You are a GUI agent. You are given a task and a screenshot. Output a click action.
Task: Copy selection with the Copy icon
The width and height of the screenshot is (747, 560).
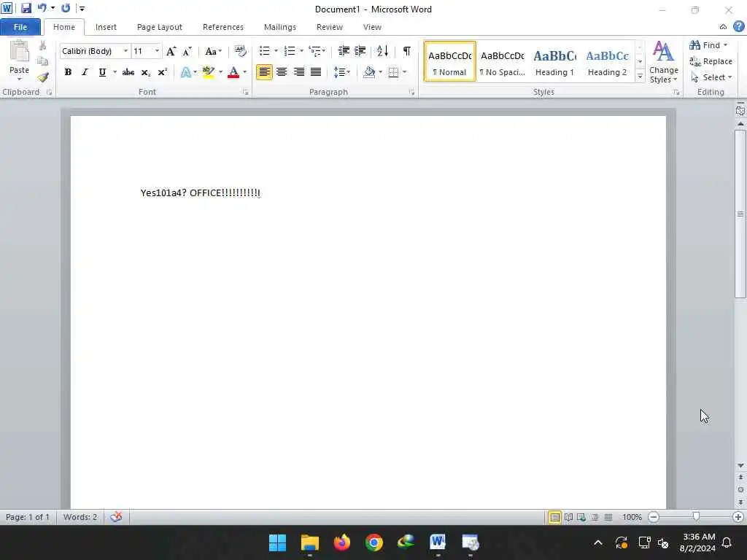[42, 61]
